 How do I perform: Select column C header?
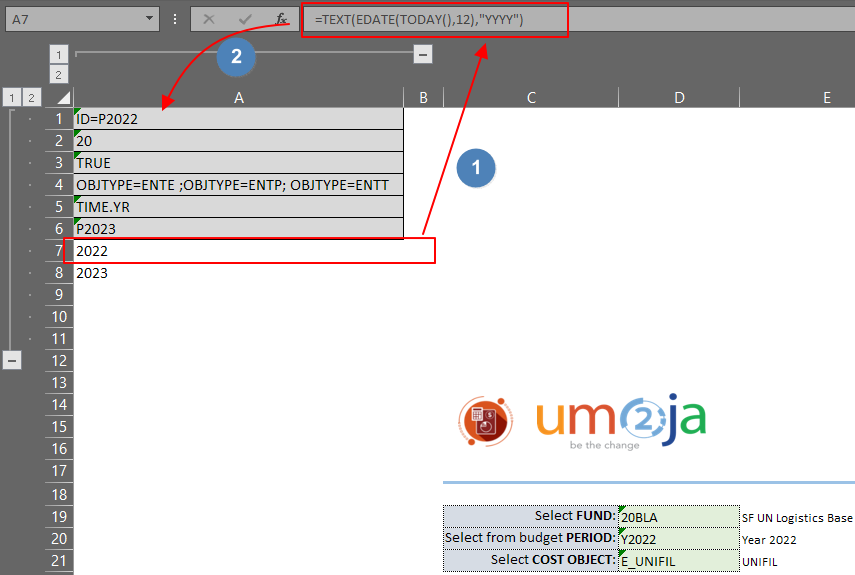pyautogui.click(x=531, y=98)
